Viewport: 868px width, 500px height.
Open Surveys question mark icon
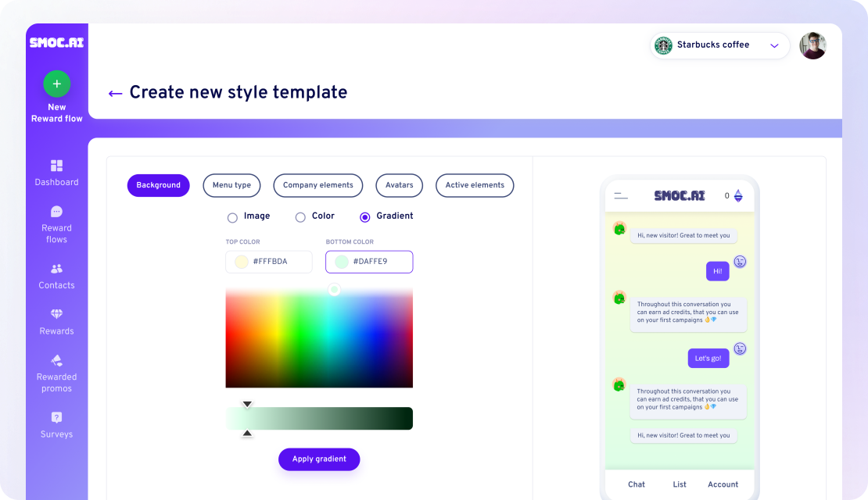[56, 418]
